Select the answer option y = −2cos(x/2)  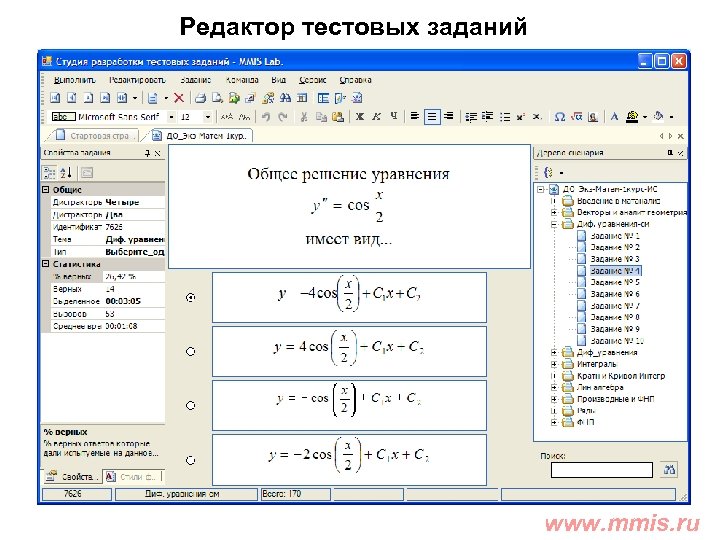tap(191, 460)
